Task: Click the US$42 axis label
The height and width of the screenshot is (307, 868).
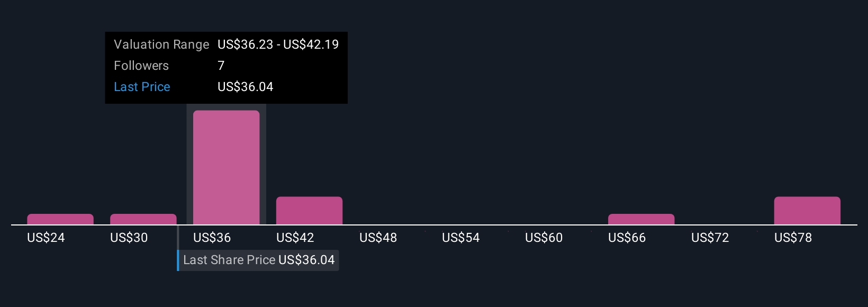Action: (x=295, y=238)
